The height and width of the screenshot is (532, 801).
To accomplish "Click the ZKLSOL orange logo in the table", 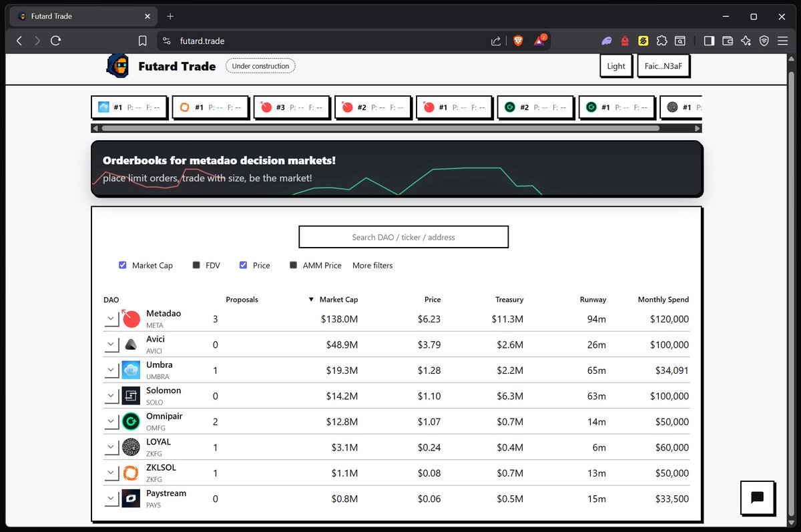I will 131,473.
